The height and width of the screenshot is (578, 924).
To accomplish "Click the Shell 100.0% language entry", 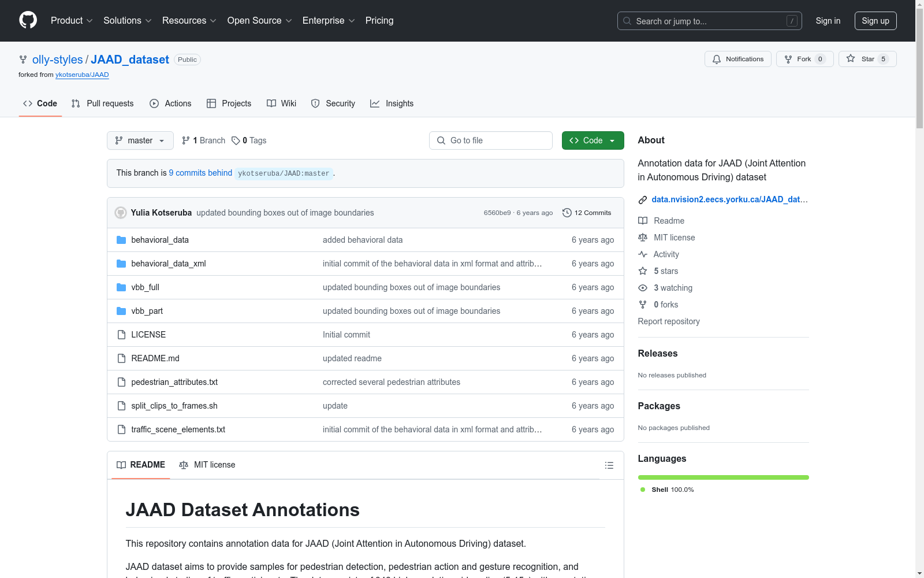I will coord(667,490).
